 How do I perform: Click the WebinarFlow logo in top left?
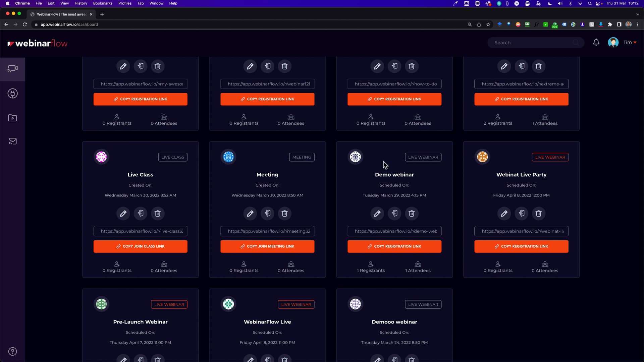pyautogui.click(x=37, y=43)
